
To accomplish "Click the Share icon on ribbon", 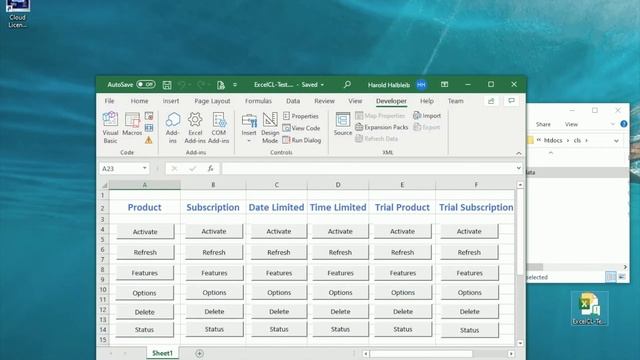I will [x=491, y=101].
